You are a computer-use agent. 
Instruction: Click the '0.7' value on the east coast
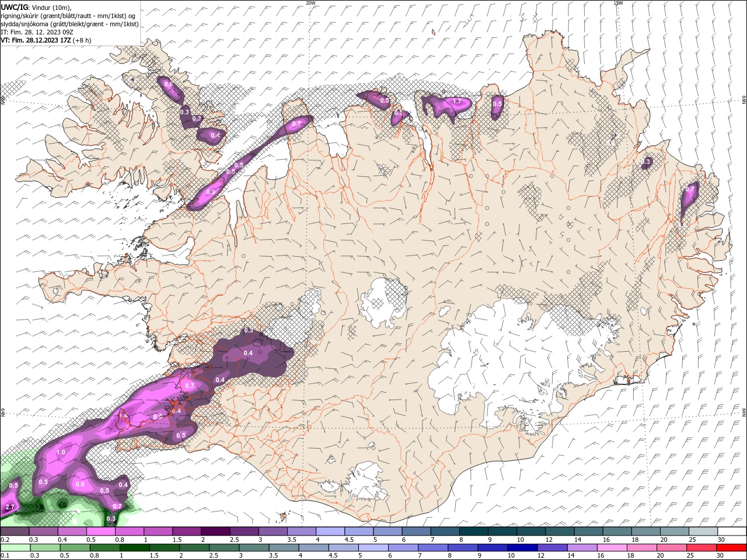click(690, 190)
